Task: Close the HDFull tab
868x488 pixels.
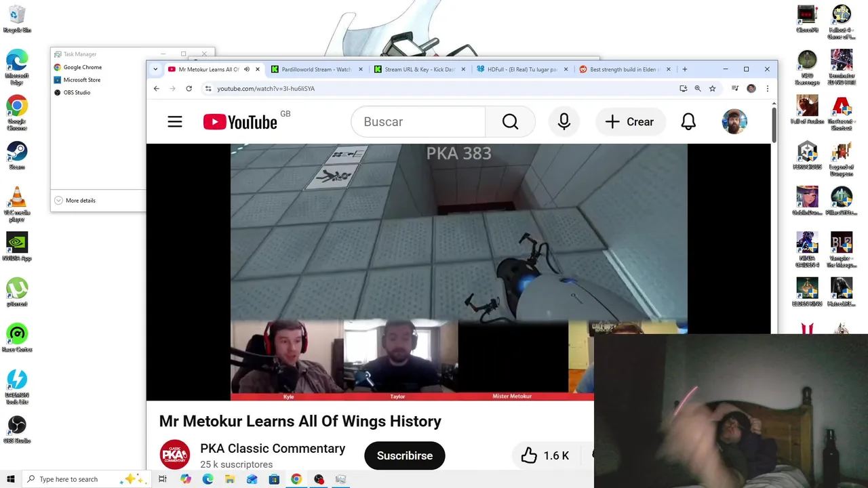Action: 566,69
